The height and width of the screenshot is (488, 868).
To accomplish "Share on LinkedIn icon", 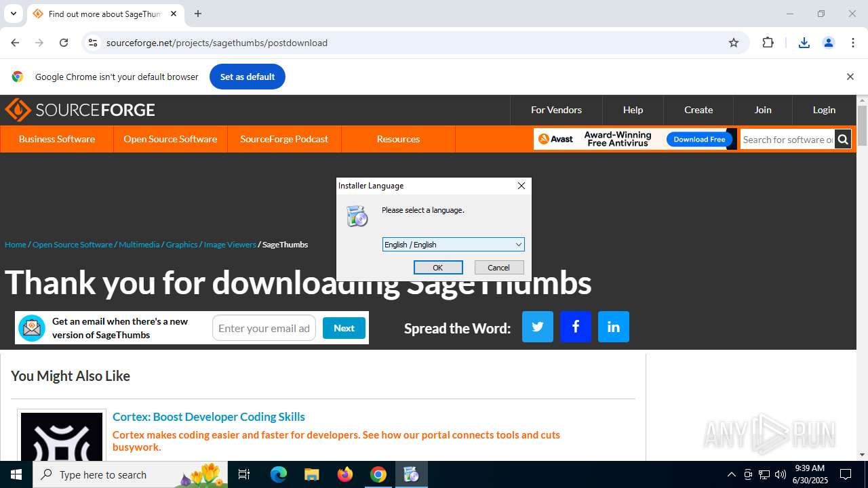I will coord(614,327).
